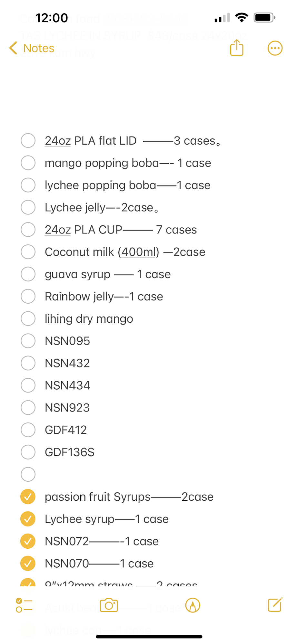Tap the checklist icon in bottom toolbar

[24, 605]
